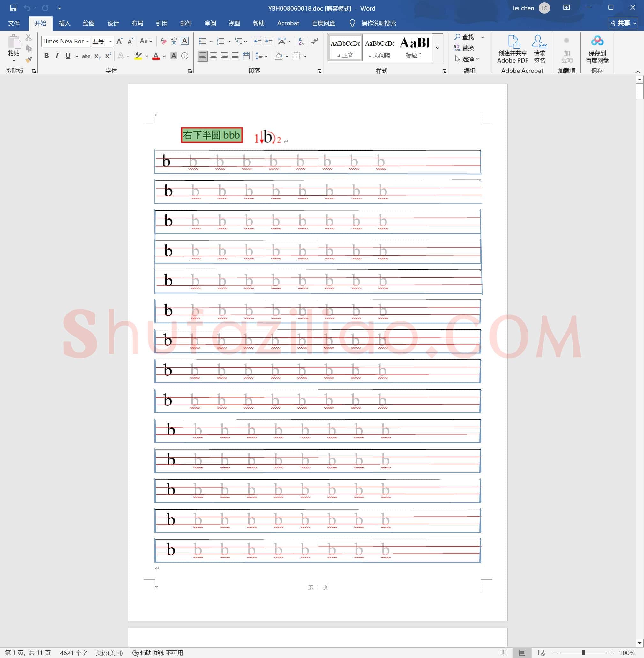Save to Baidu Netdisk icon
The image size is (644, 658).
(x=597, y=49)
